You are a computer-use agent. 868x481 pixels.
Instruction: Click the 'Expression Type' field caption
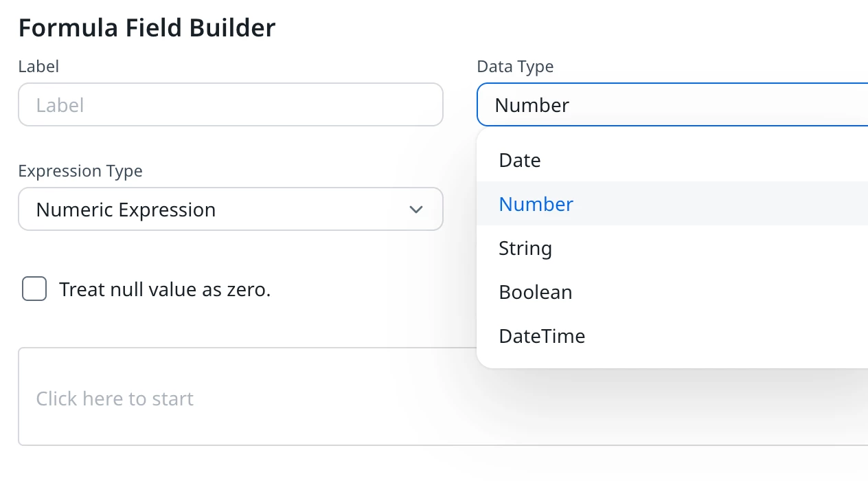click(80, 171)
